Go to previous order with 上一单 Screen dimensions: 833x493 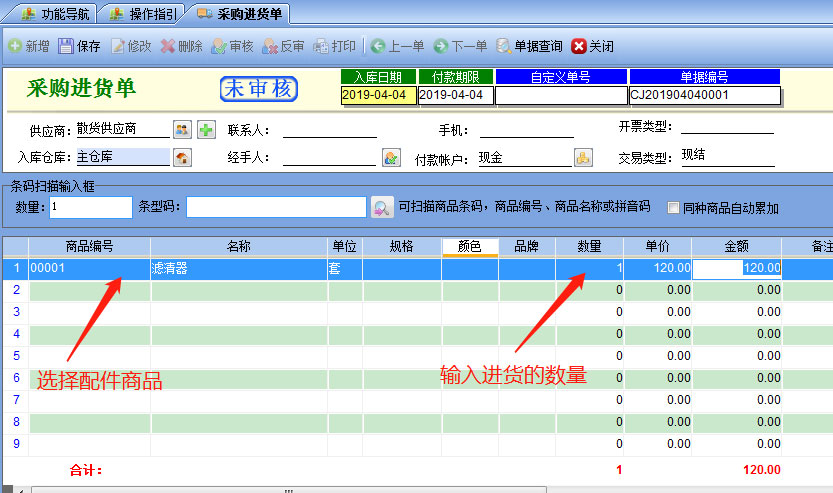coord(397,46)
